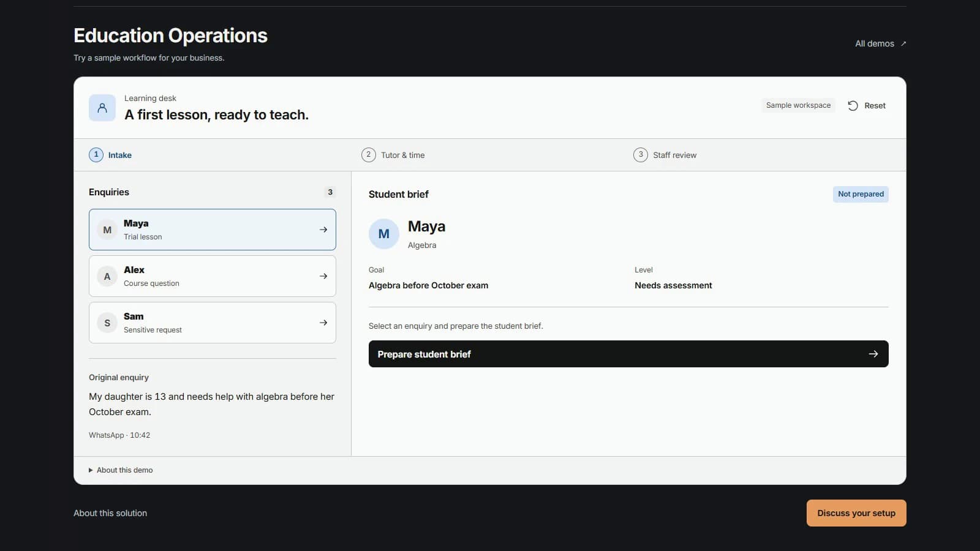
Task: Click the arrow icon on Maya's enquiry
Action: point(323,230)
